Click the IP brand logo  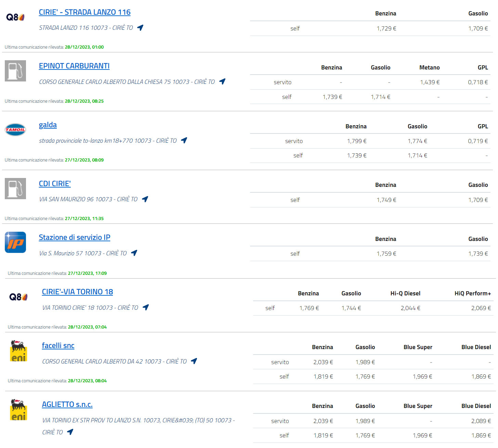coord(15,242)
